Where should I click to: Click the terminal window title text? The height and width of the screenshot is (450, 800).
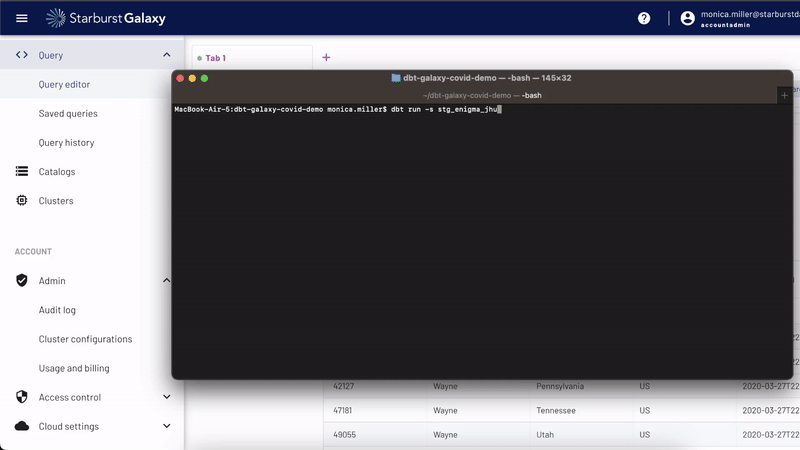pyautogui.click(x=487, y=78)
